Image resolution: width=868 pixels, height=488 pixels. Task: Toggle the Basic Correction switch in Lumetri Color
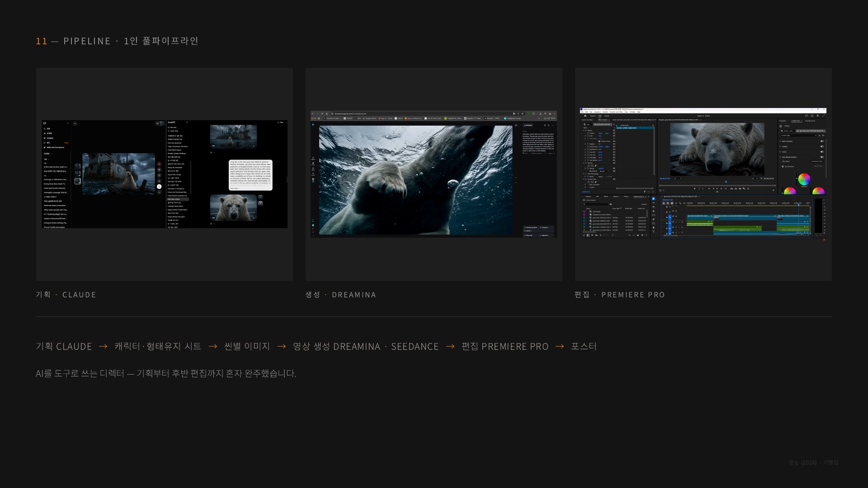pyautogui.click(x=822, y=141)
